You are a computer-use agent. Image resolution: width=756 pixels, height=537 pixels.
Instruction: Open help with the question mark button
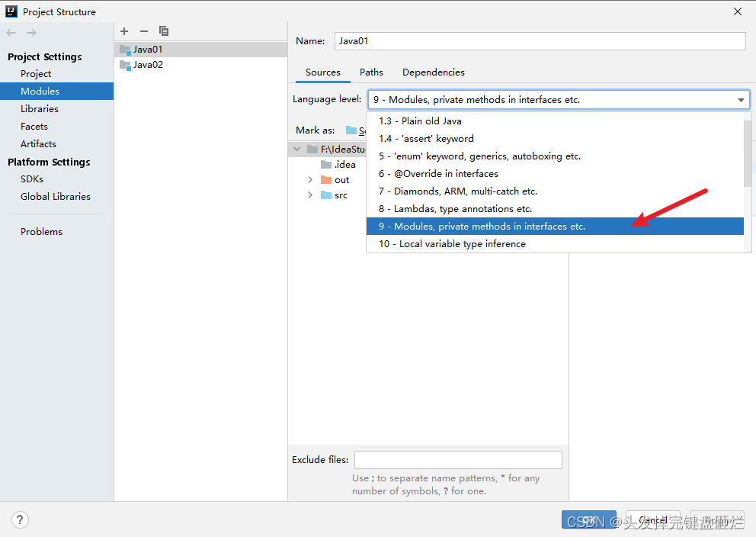pos(20,519)
